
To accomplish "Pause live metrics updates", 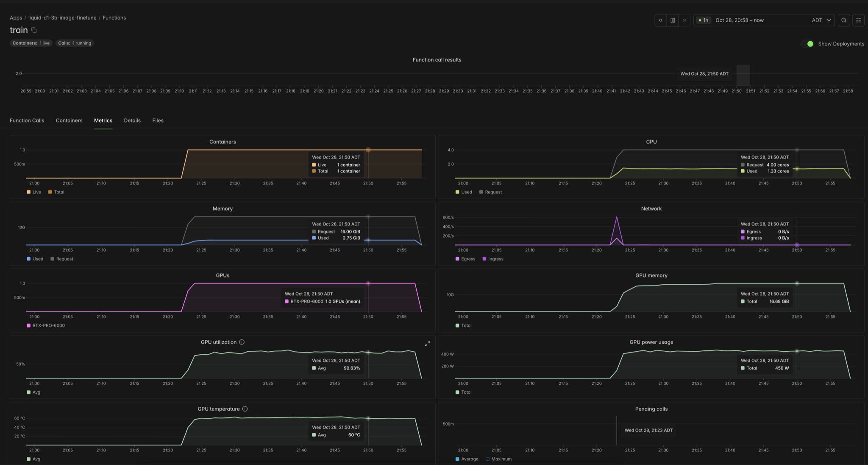I will pos(672,20).
